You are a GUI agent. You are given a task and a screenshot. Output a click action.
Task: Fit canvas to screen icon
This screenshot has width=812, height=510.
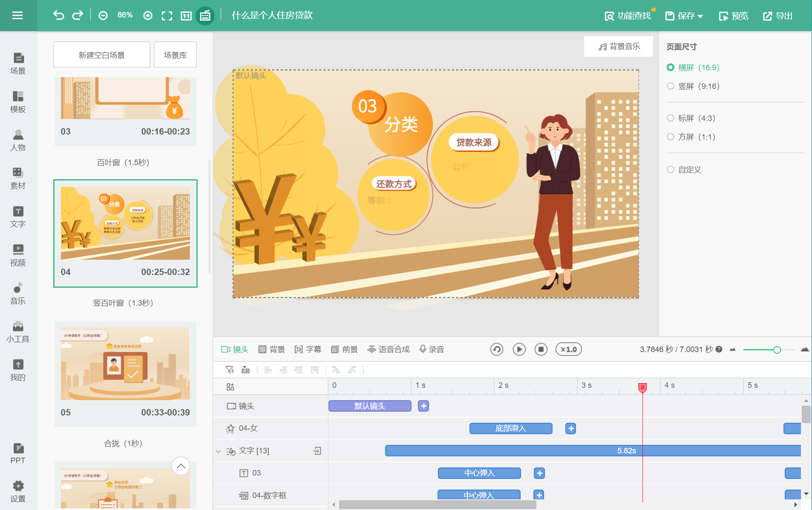click(167, 16)
